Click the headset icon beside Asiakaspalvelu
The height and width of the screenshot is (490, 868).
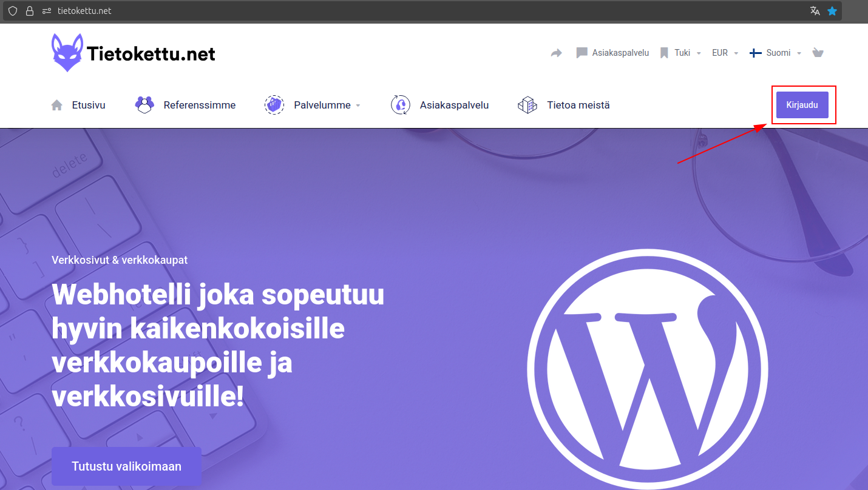tap(401, 105)
